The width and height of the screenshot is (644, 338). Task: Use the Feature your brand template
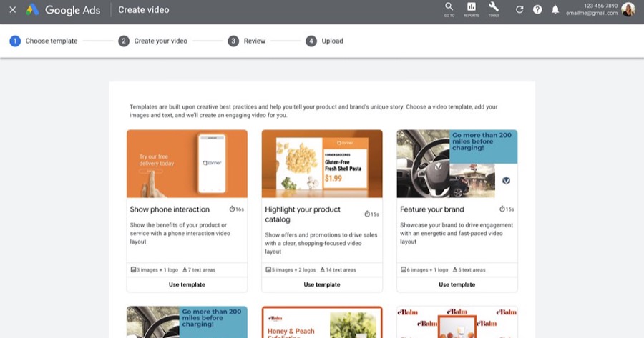[457, 284]
